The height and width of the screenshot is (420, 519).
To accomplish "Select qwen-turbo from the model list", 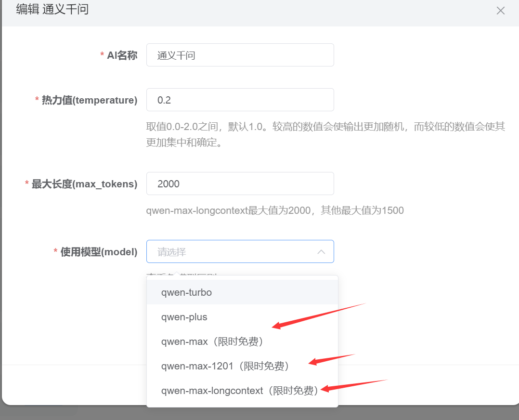I will click(x=242, y=292).
